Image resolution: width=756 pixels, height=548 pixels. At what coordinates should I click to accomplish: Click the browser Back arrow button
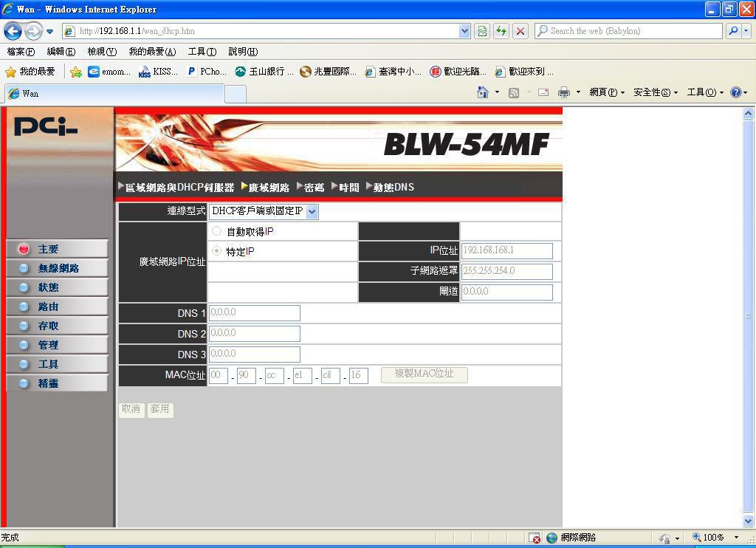[x=13, y=31]
